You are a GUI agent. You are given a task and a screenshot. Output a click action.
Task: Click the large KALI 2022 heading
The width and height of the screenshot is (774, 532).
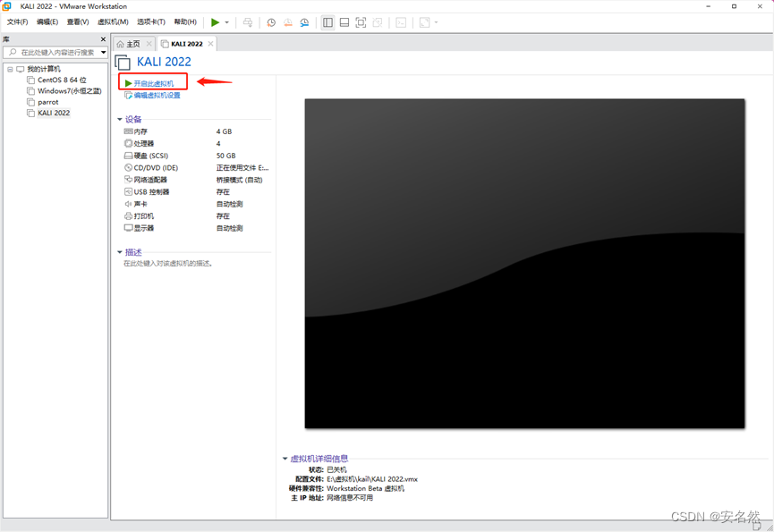pyautogui.click(x=164, y=62)
